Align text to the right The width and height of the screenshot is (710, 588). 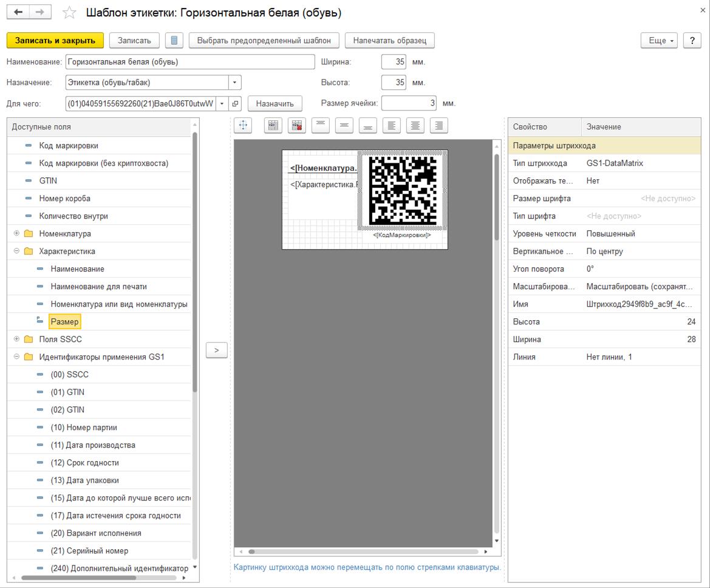pos(439,125)
